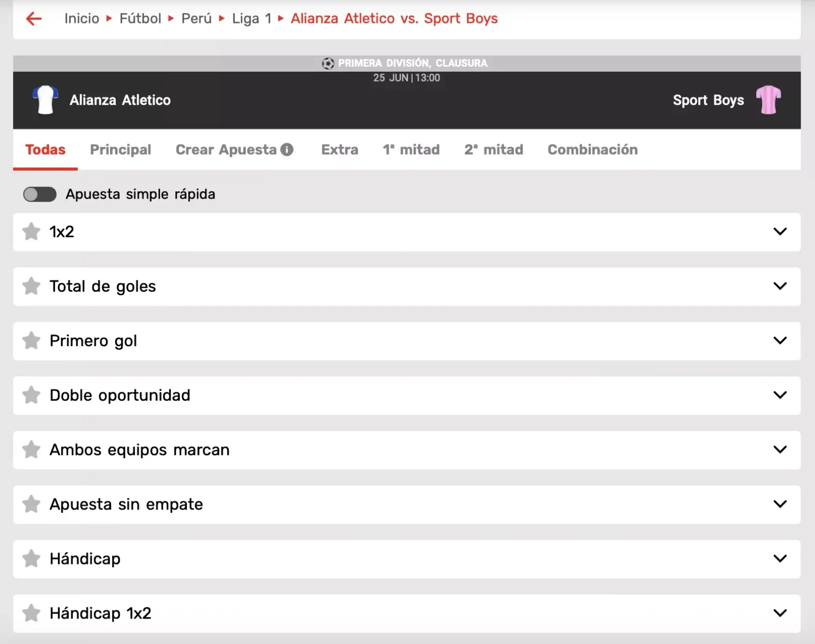Open the Crear Apuesta tab
Viewport: 815px width, 644px height.
pyautogui.click(x=226, y=150)
